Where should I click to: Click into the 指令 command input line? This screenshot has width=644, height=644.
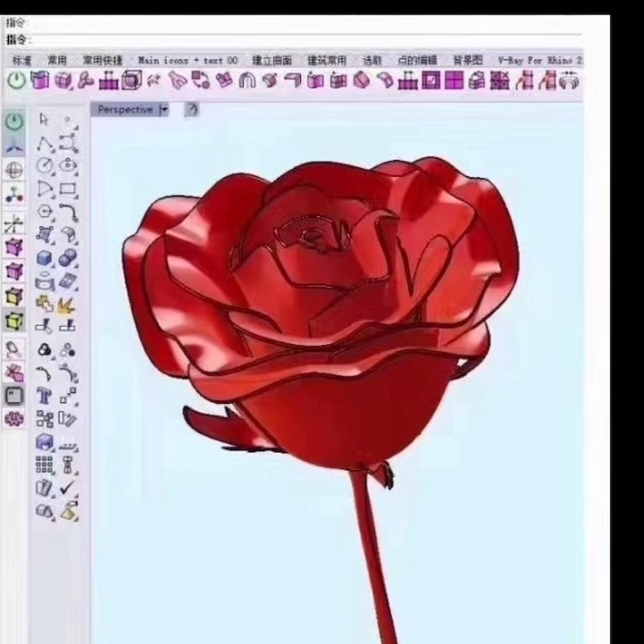pos(306,40)
